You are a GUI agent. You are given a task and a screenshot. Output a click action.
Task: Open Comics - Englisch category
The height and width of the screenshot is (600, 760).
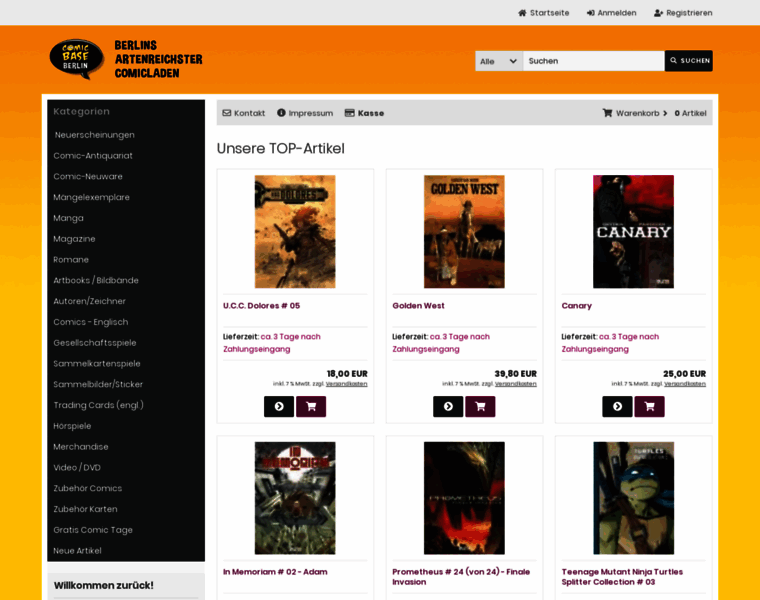[x=91, y=322]
